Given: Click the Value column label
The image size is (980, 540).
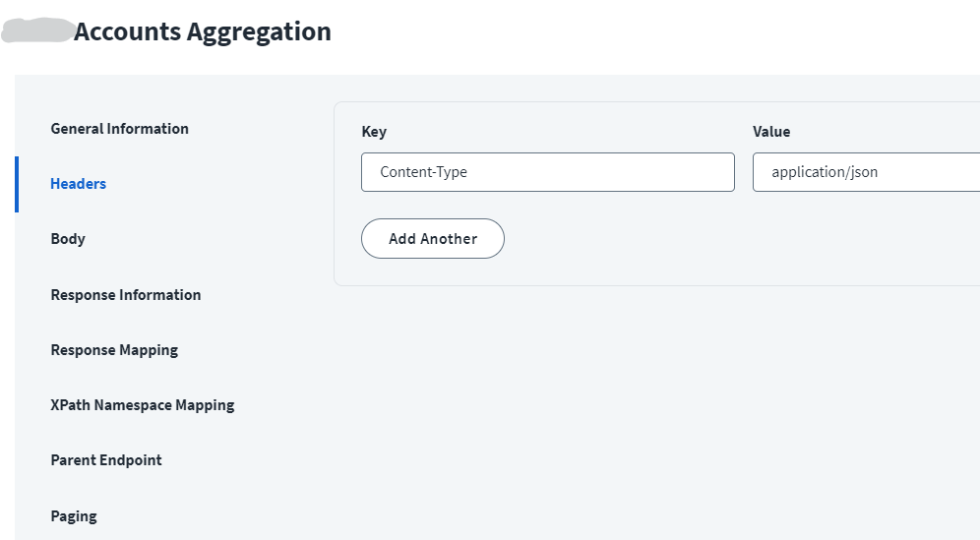Looking at the screenshot, I should coord(771,132).
